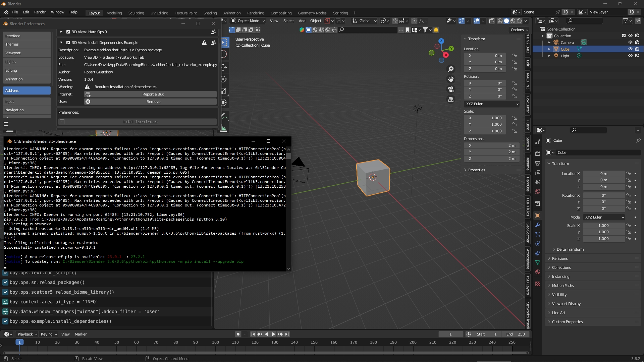Switch to orthographic grid view icon
Screen dimensions: 644x362
pyautogui.click(x=451, y=100)
